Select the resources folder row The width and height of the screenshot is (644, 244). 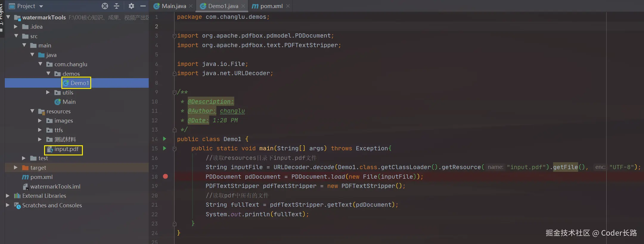click(77, 111)
